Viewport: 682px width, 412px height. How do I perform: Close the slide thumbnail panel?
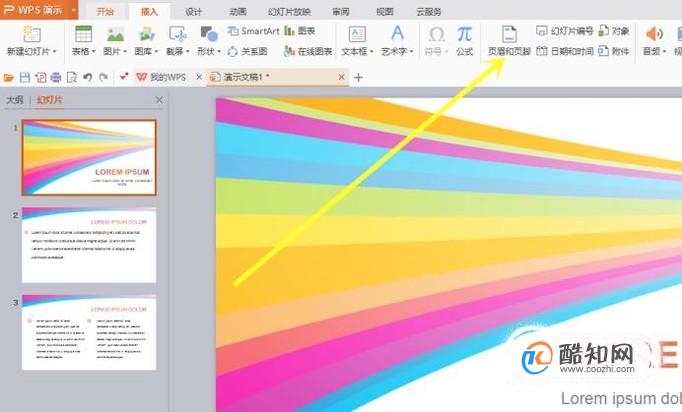[159, 100]
